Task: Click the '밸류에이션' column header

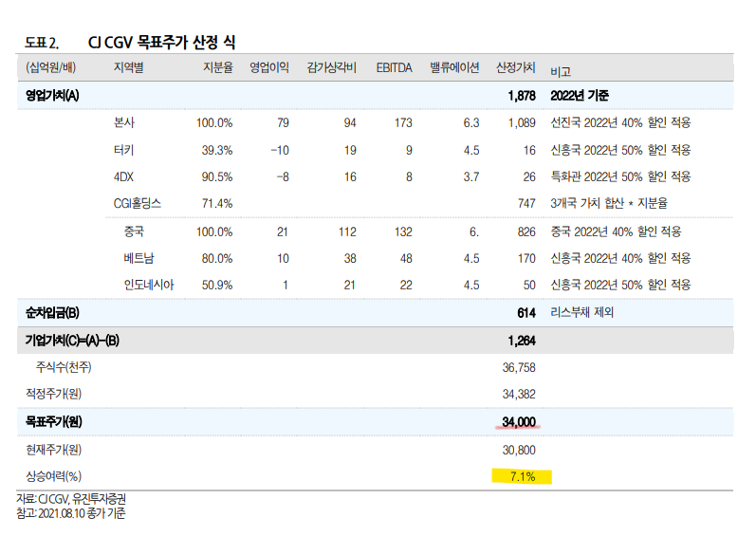Action: pos(454,67)
